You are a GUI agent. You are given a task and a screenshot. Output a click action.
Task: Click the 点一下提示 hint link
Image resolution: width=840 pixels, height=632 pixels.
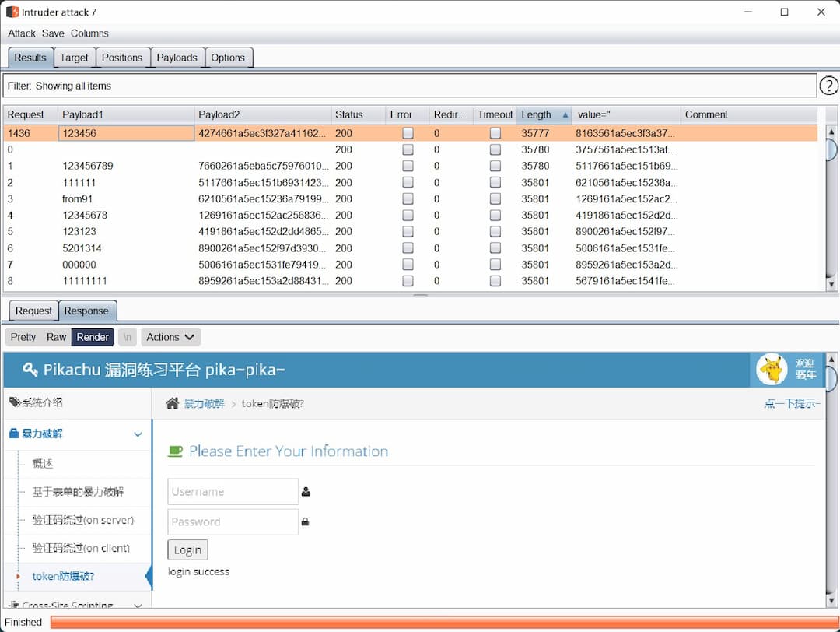pyautogui.click(x=792, y=403)
